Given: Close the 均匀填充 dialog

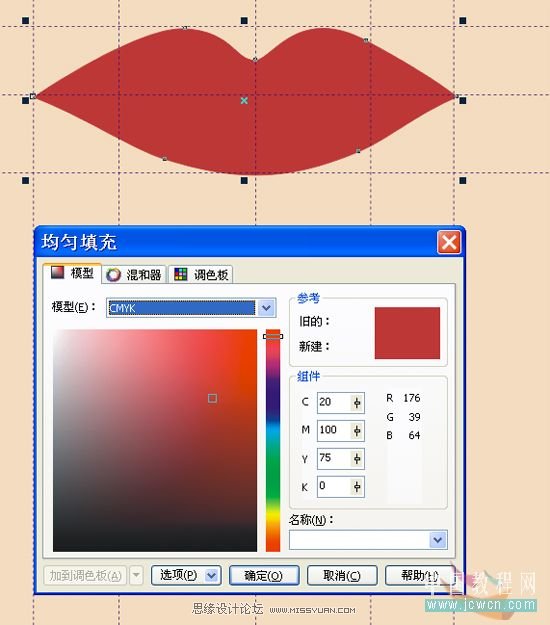Looking at the screenshot, I should 449,242.
